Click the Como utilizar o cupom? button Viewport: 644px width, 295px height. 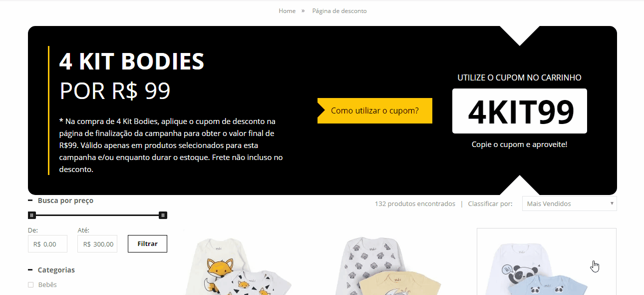pos(375,110)
